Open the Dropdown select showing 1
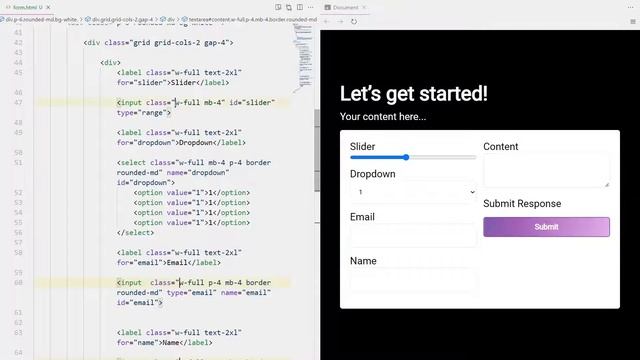Screen dimensions: 640x360 (413, 192)
